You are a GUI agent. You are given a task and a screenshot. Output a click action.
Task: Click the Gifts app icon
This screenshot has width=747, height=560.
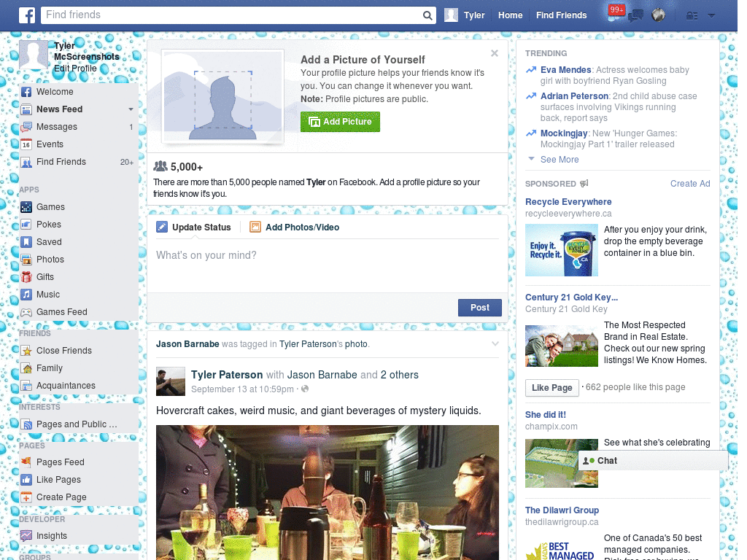pos(26,276)
